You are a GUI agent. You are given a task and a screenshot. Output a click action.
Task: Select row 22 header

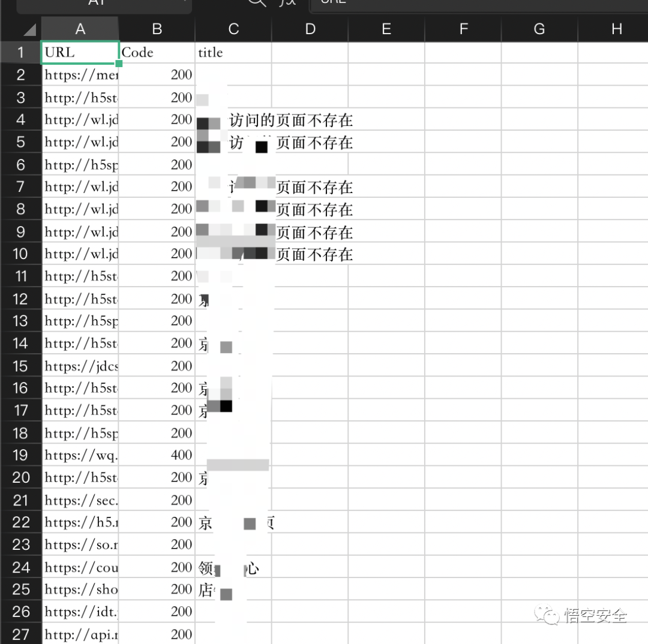coord(20,522)
